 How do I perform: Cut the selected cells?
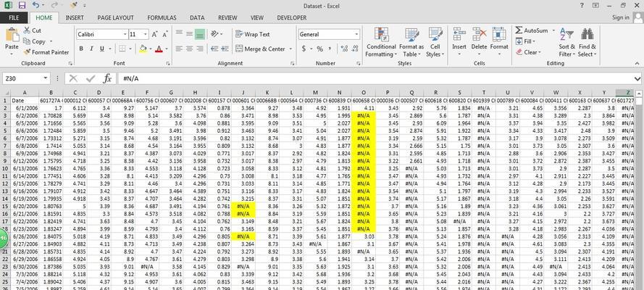point(33,30)
